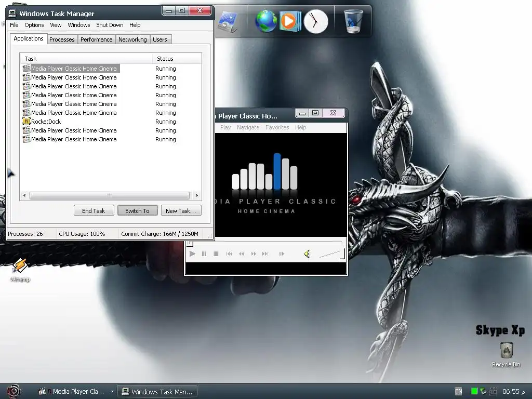Open the Shut Down menu
This screenshot has height=399, width=532.
(110, 25)
